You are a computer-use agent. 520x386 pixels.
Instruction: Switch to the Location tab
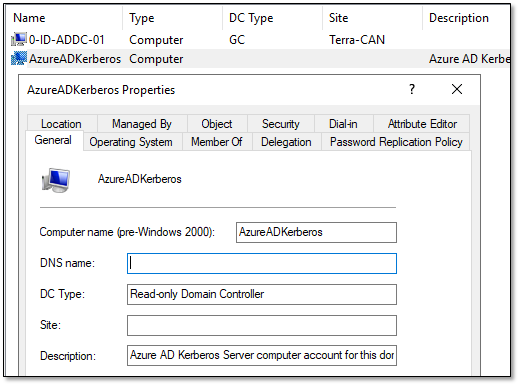[x=62, y=124]
